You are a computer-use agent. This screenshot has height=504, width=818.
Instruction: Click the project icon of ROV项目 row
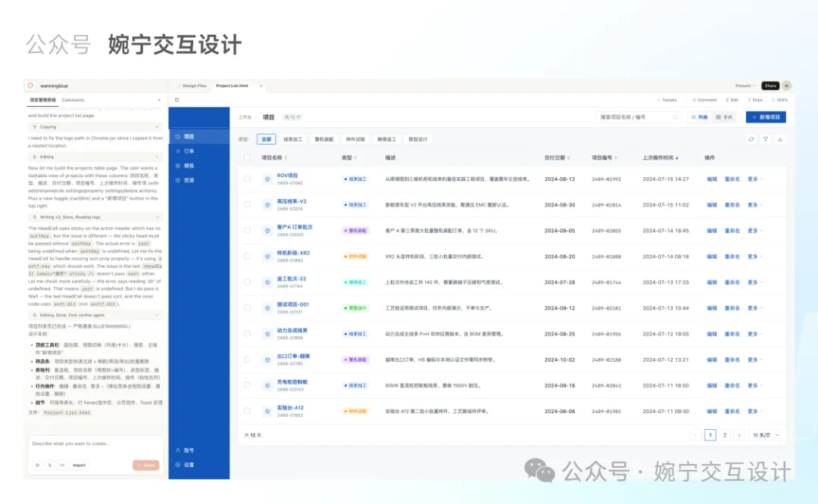pyautogui.click(x=267, y=179)
